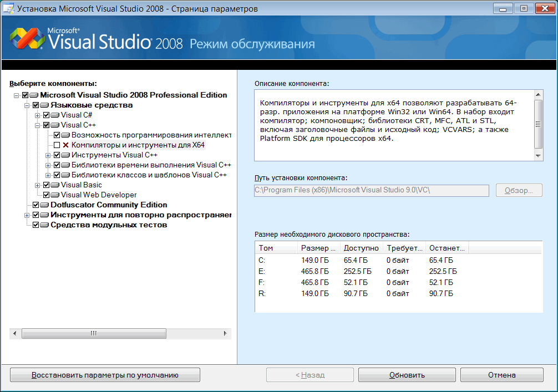Uncheck the Visual Web Developer checkbox
Viewport: 558px width, 392px height.
pos(46,195)
